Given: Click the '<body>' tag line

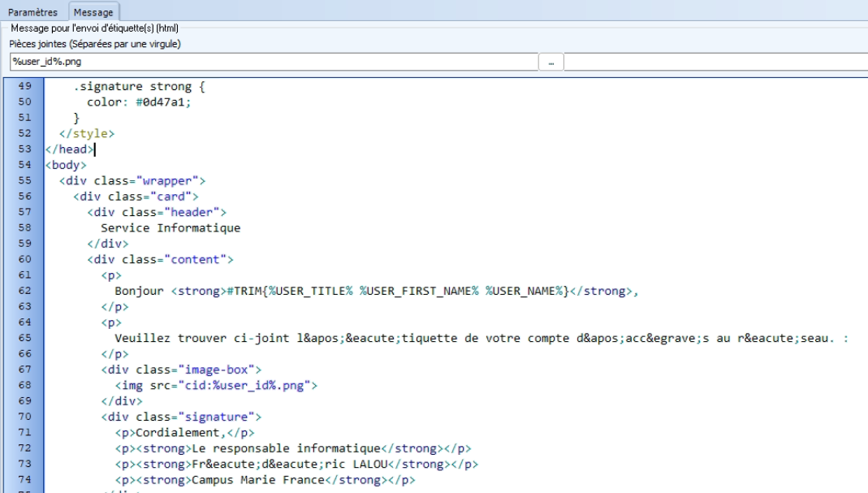Looking at the screenshot, I should click(x=66, y=165).
